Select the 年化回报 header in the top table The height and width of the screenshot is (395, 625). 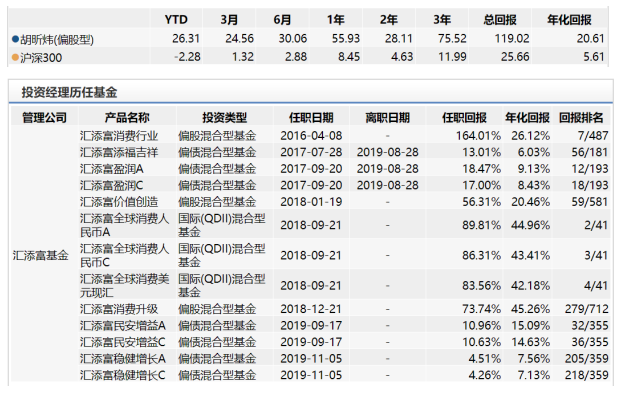point(569,20)
